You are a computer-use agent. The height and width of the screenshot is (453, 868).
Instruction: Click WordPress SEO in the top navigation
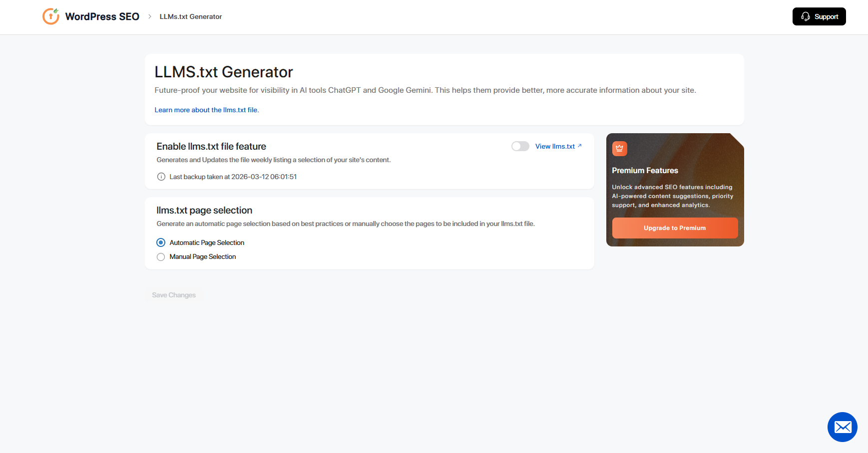click(x=102, y=16)
